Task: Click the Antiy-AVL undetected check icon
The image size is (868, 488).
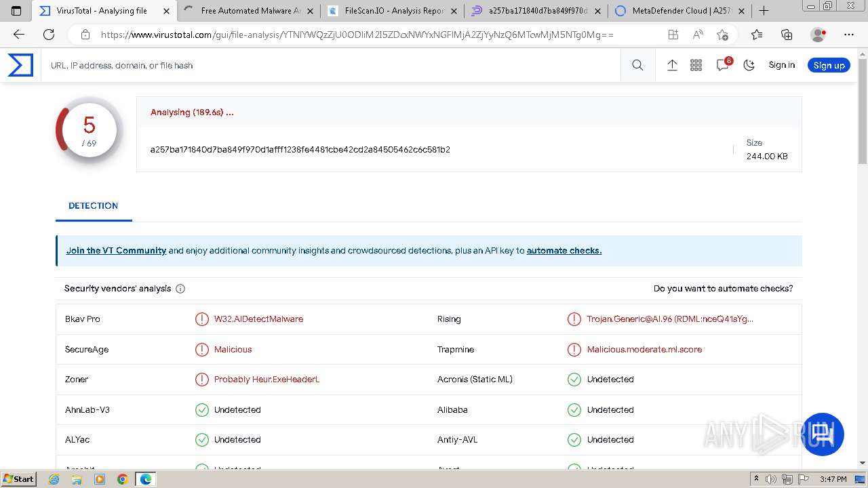Action: [x=574, y=440]
